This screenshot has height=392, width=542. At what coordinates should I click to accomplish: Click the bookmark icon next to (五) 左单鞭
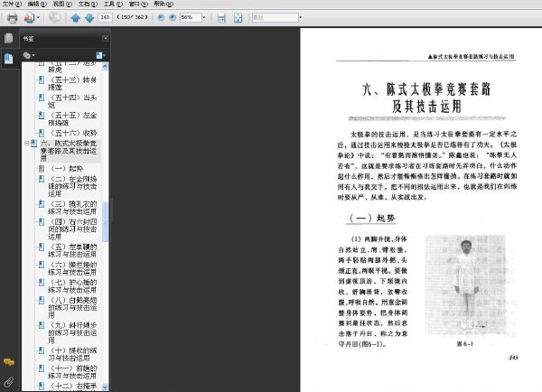(x=42, y=247)
